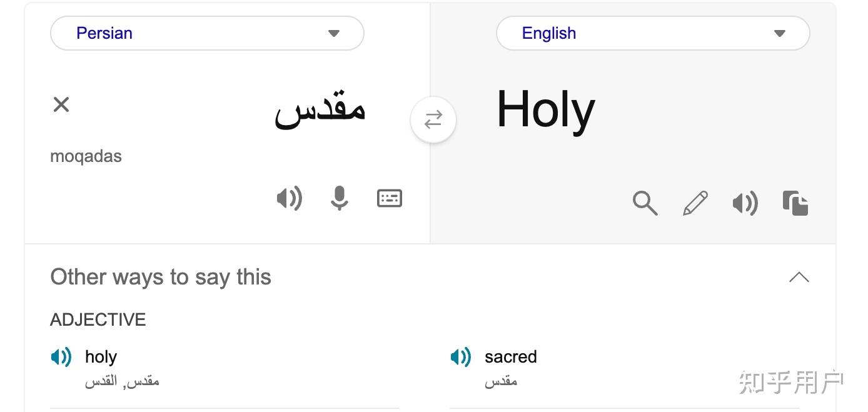Clear the Persian source text
The width and height of the screenshot is (868, 412).
[61, 104]
